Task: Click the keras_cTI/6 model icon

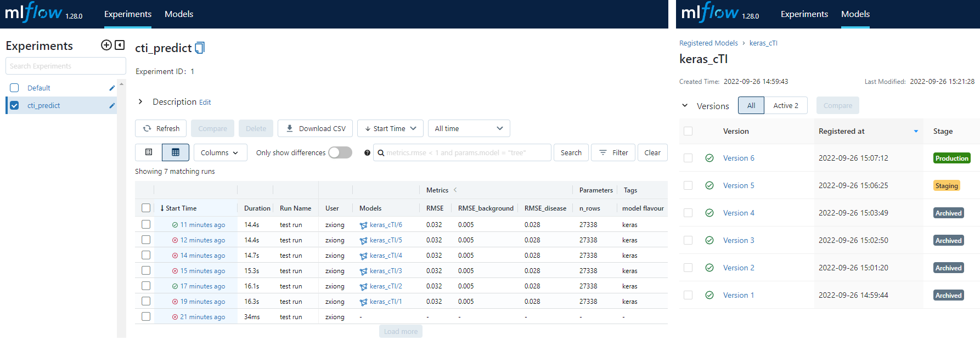Action: pyautogui.click(x=363, y=225)
